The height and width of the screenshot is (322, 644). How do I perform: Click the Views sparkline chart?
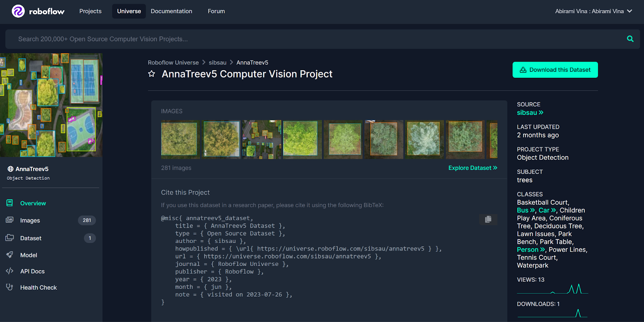click(552, 289)
